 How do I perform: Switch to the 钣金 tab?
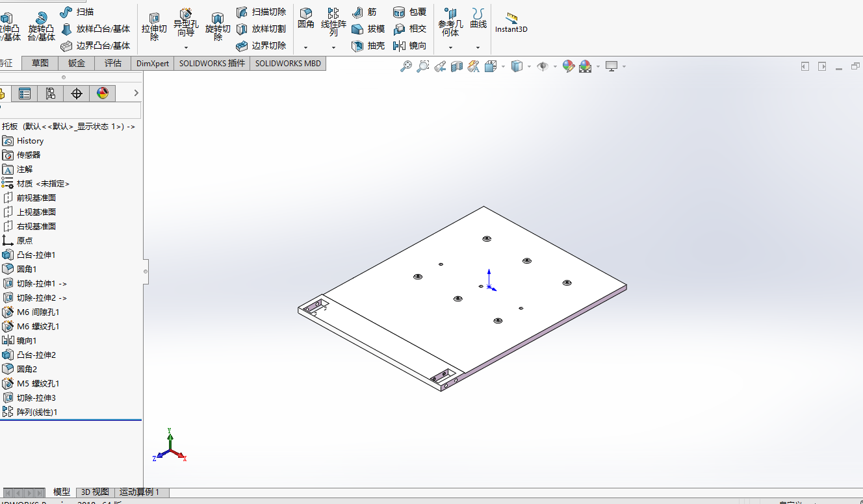77,63
